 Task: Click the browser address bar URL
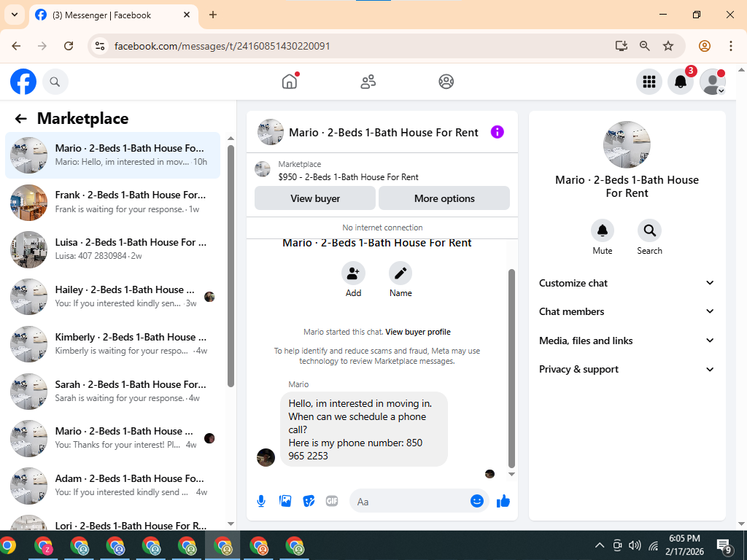click(222, 46)
